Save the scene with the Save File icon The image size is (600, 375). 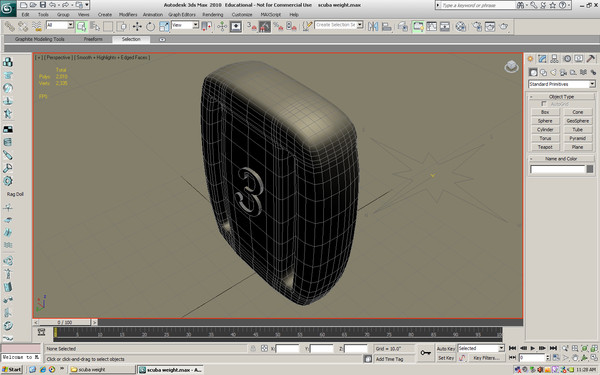[x=43, y=5]
